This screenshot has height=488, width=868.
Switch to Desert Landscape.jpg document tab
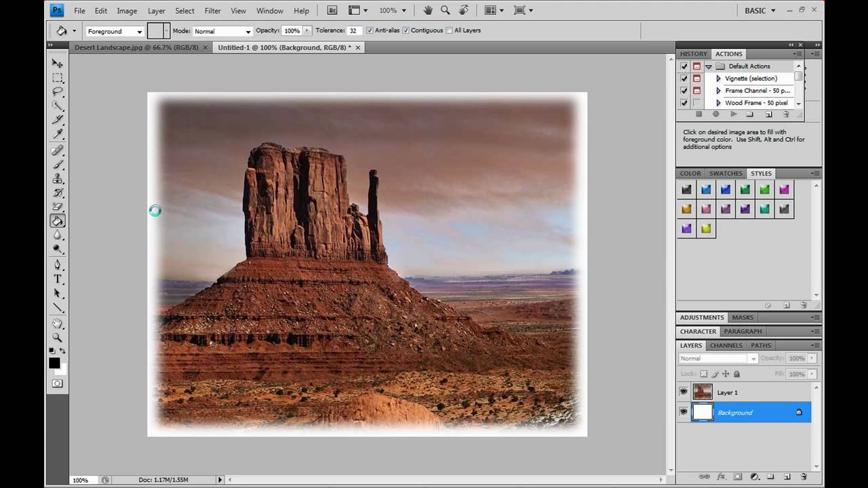click(136, 47)
